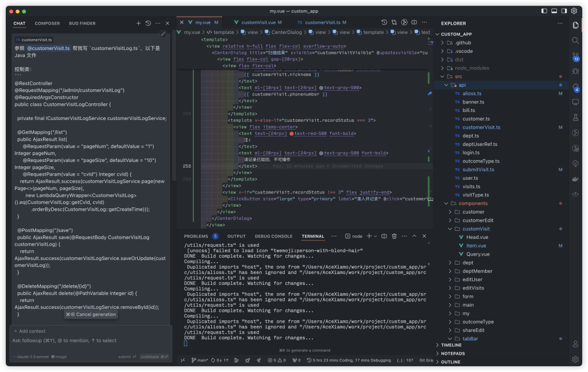Image resolution: width=588 pixels, height=372 pixels.
Task: Toggle the primary sidebar layout button
Action: [x=544, y=11]
